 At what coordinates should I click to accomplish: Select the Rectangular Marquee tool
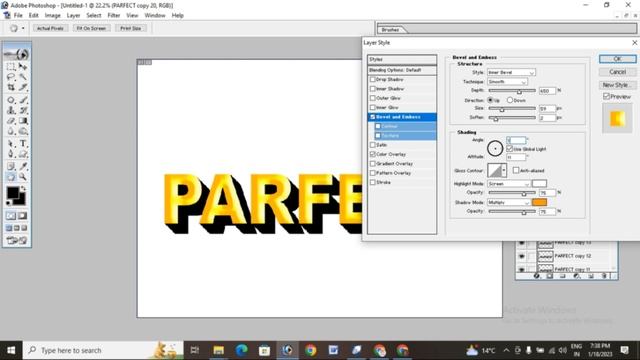[x=11, y=67]
